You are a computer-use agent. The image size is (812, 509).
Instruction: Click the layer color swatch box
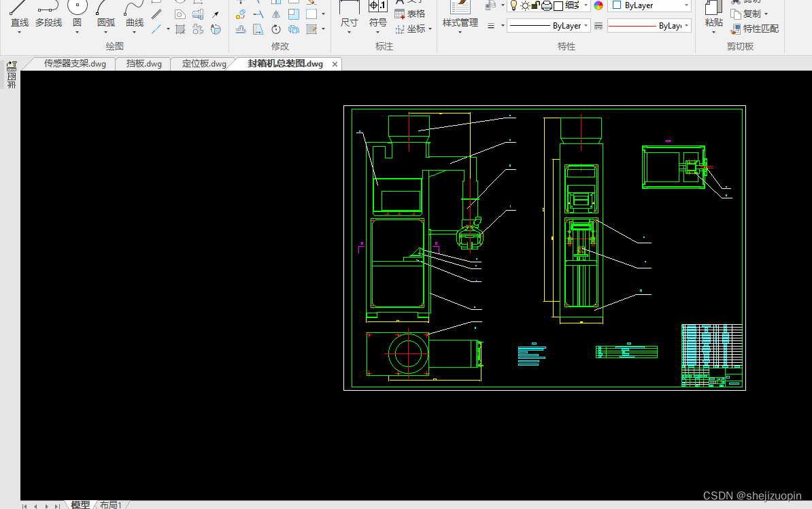point(558,5)
